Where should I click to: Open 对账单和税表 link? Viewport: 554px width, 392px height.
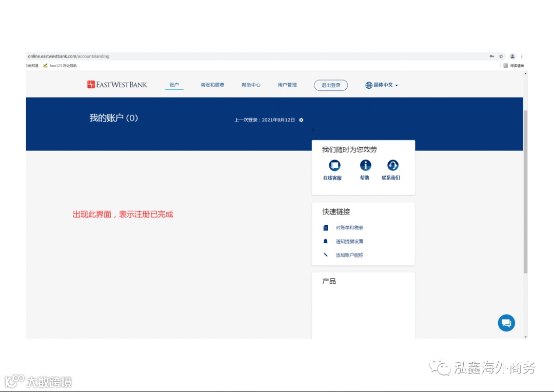(349, 228)
